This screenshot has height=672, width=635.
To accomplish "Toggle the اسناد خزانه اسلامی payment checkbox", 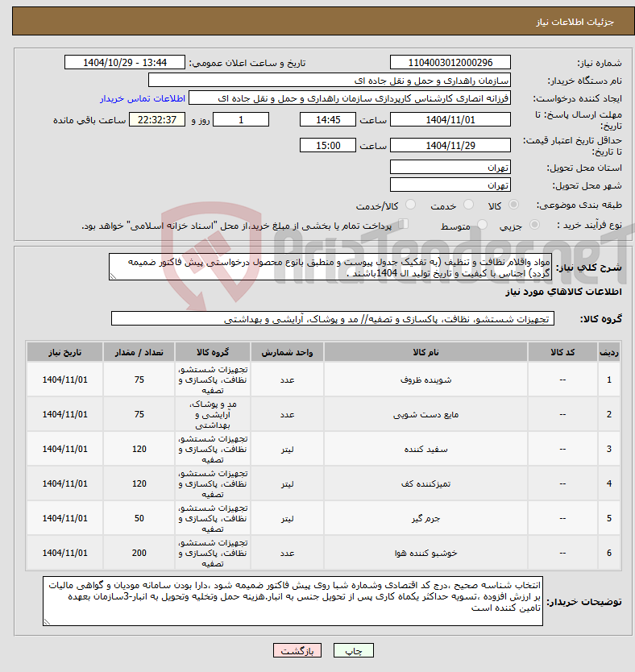I will (403, 224).
